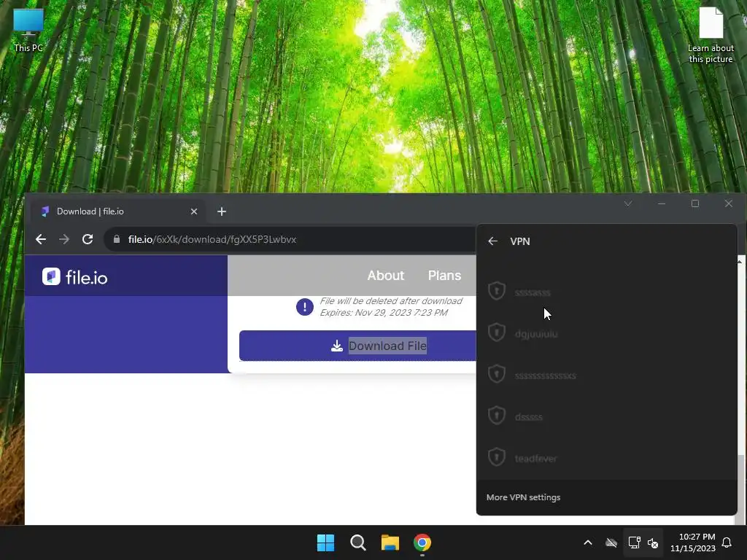Click the network tray icon
The image size is (747, 560).
point(634,542)
